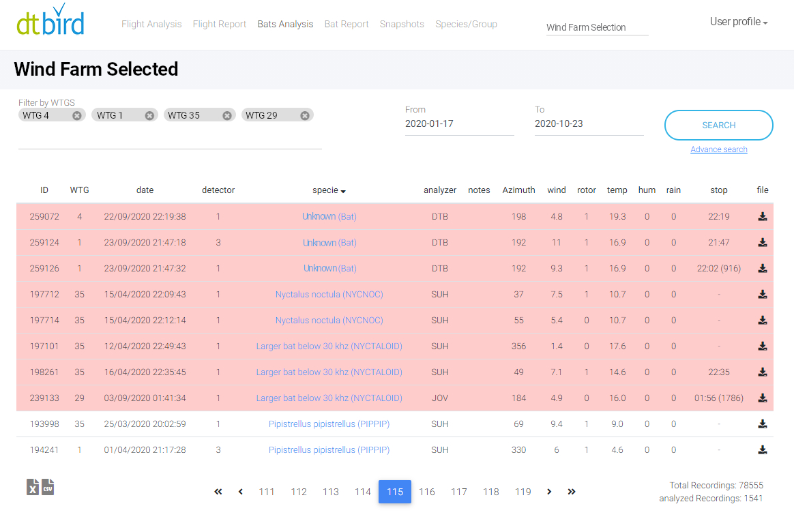This screenshot has height=532, width=794.
Task: Open Nyctalus noctula link for ID 197714
Action: [x=329, y=321]
